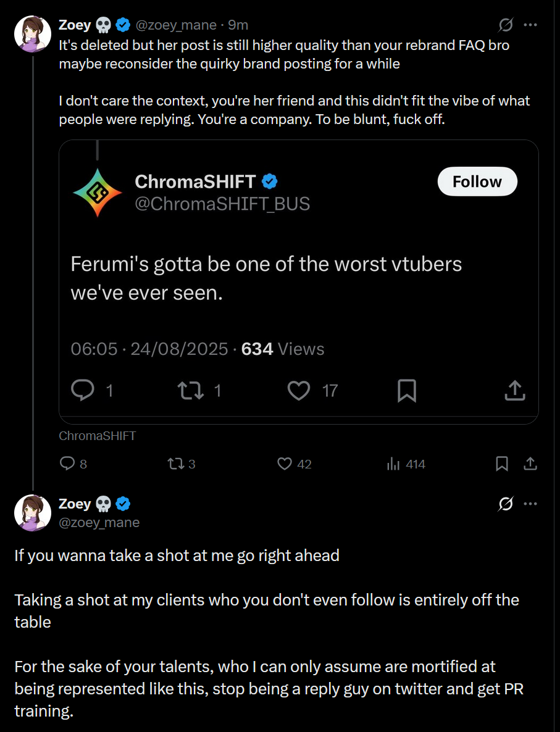
Task: Open Grok icon on second post
Action: [505, 504]
